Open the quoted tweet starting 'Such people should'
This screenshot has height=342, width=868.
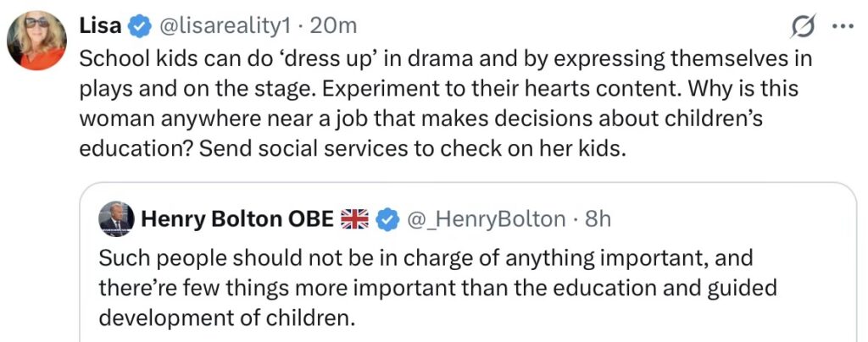[x=426, y=258]
